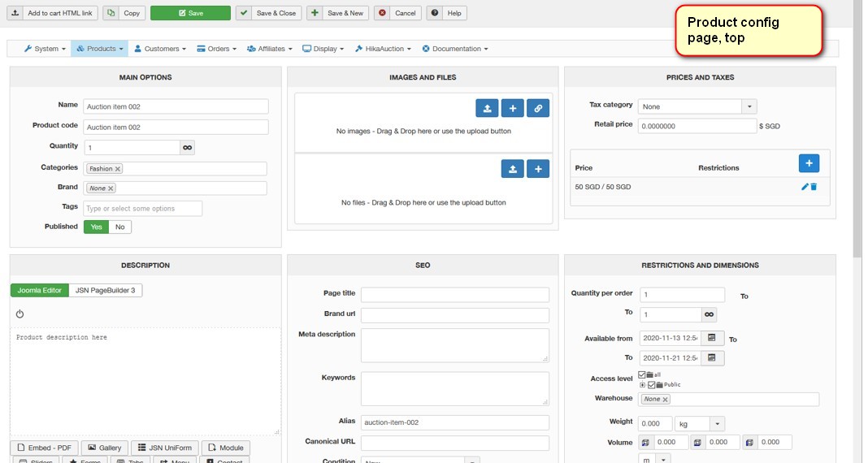Toggle the Public access level checkbox
This screenshot has width=868, height=463.
coord(652,385)
